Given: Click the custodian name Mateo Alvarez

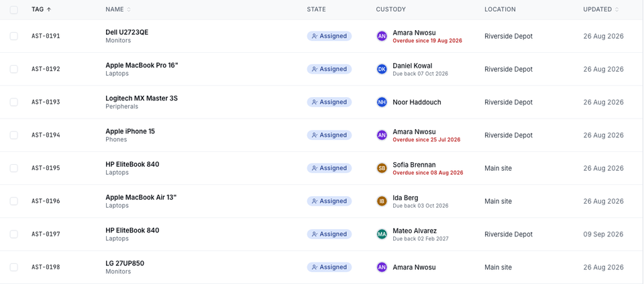Looking at the screenshot, I should (x=415, y=230).
